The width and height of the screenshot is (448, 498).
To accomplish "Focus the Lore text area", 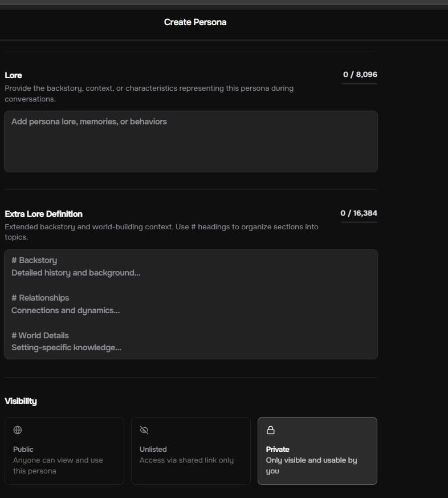I will pos(191,141).
